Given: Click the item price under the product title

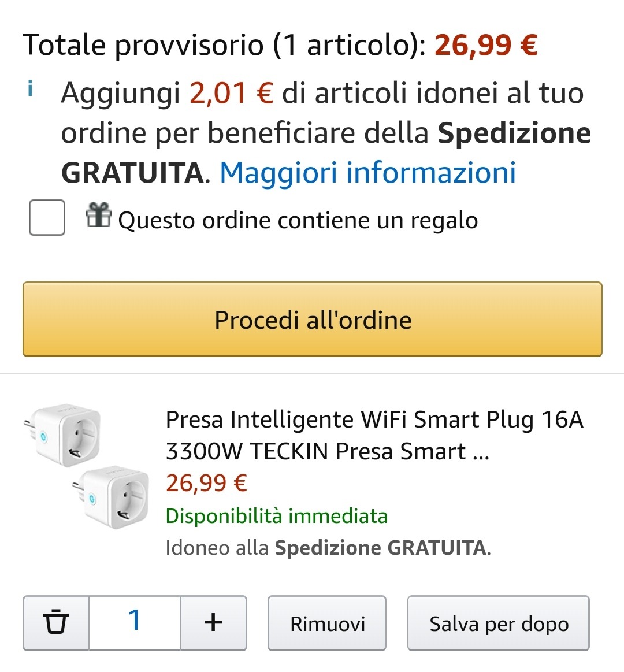Looking at the screenshot, I should point(206,483).
